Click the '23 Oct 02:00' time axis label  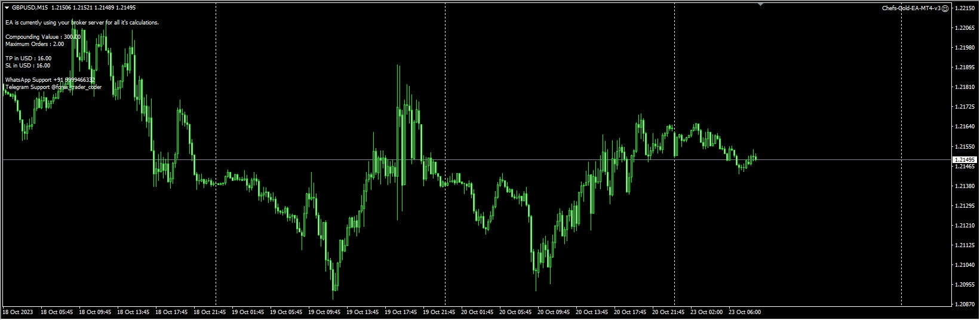point(707,312)
